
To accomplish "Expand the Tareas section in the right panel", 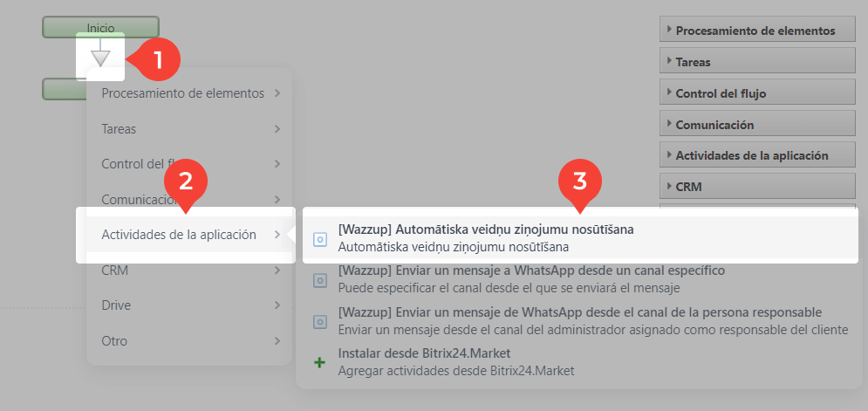I will 756,62.
